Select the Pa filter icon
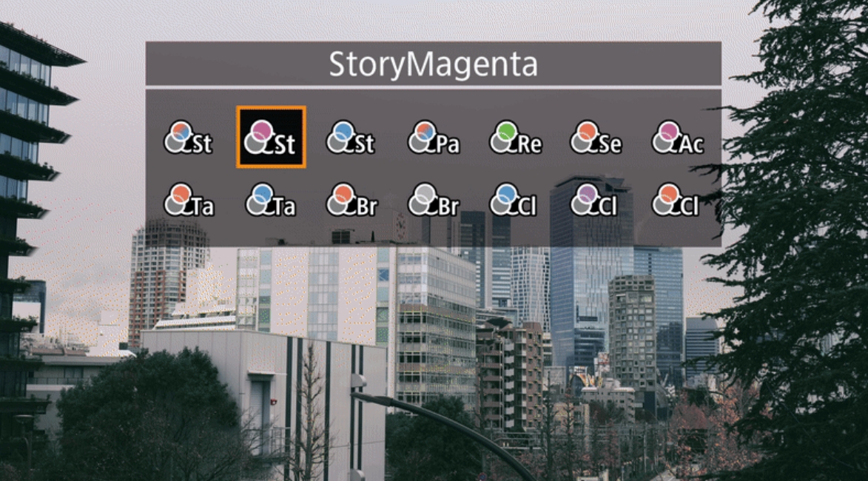 point(434,138)
